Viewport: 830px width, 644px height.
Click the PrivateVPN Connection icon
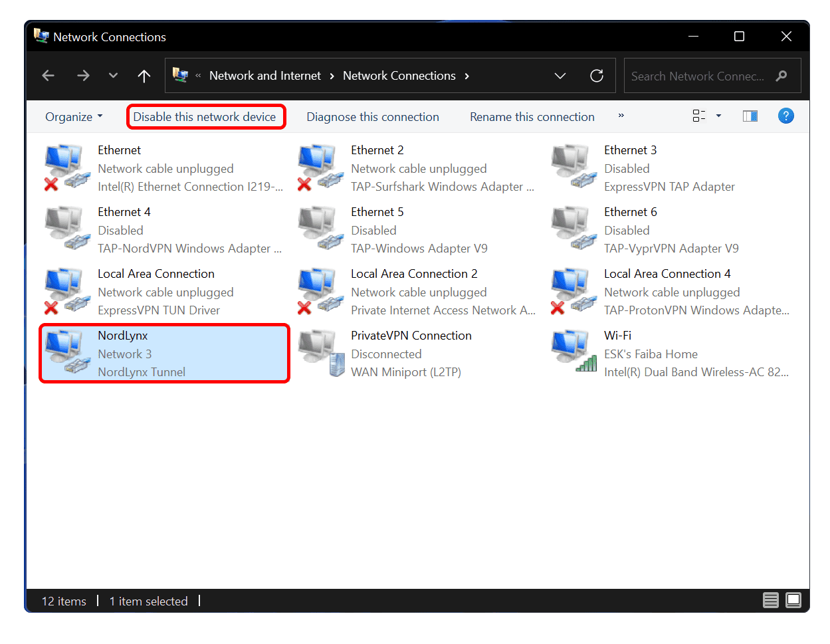(x=321, y=353)
